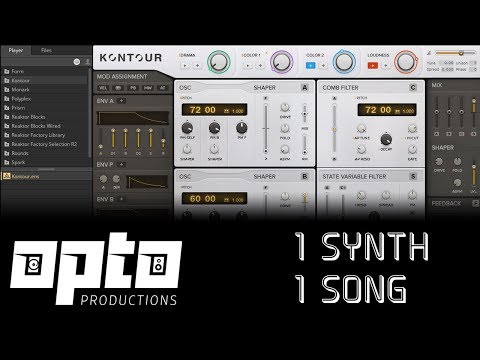This screenshot has width=480, height=360.
Task: Click the user profile icon in browser header
Action: click(87, 62)
